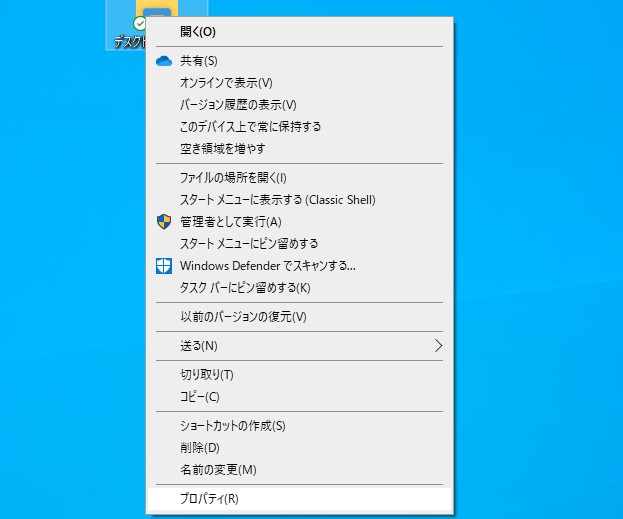Choose 空き領域を増やす
Screen dimensions: 623x519
(222, 149)
